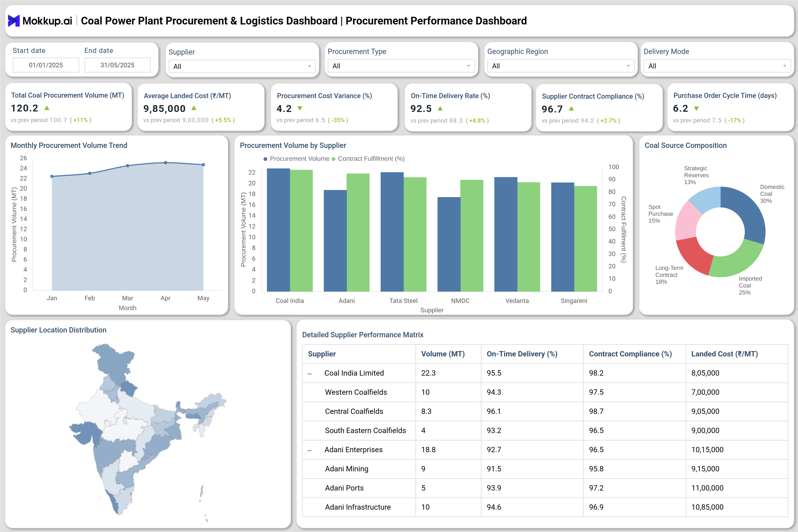This screenshot has width=798, height=532.
Task: Click the up arrow beside Supplier Contract Compliance
Action: [x=571, y=109]
